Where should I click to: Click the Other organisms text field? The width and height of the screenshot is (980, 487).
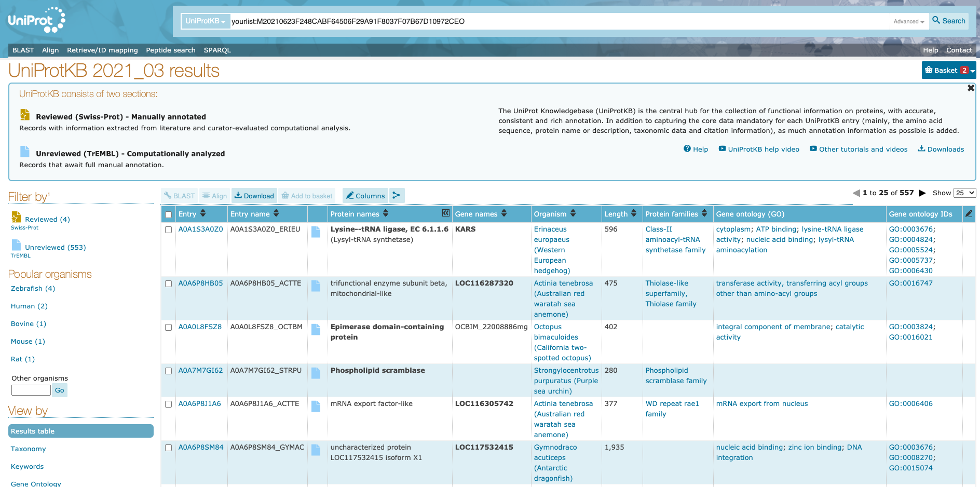coord(31,390)
